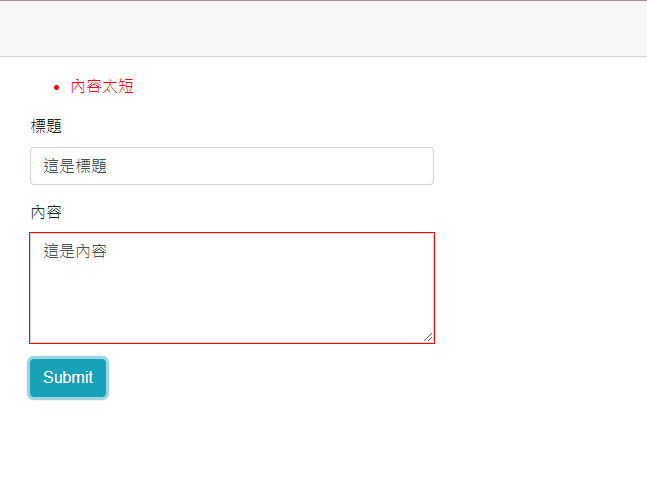Focus the 標題 text input field
This screenshot has height=495, width=647.
click(231, 166)
